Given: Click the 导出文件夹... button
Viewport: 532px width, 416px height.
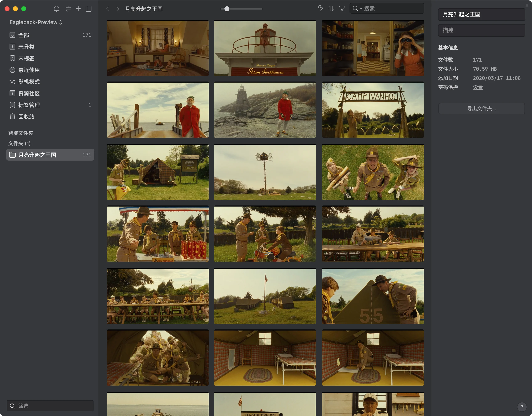Looking at the screenshot, I should [481, 109].
